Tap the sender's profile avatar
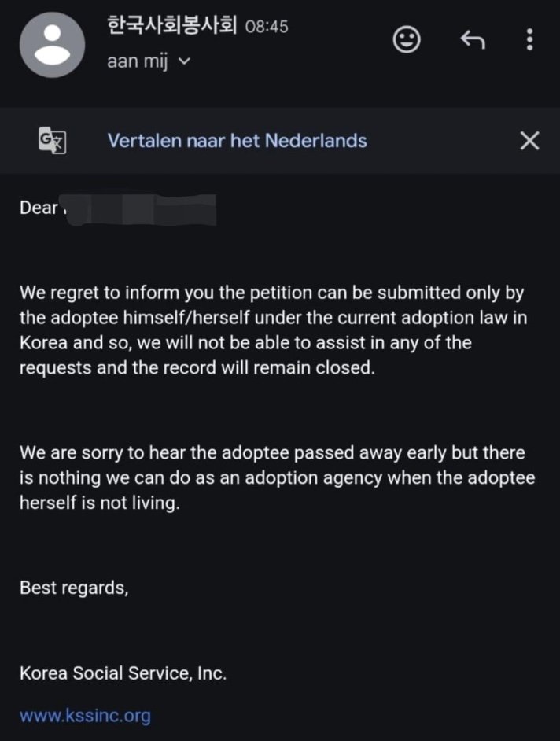Image resolution: width=560 pixels, height=741 pixels. 52,45
